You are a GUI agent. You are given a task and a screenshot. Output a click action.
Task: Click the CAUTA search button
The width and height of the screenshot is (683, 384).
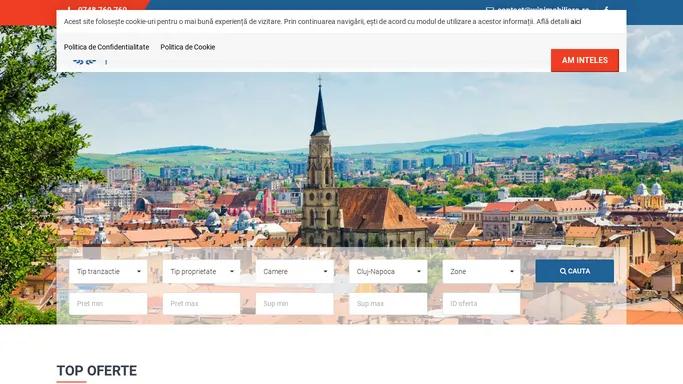[x=575, y=271]
